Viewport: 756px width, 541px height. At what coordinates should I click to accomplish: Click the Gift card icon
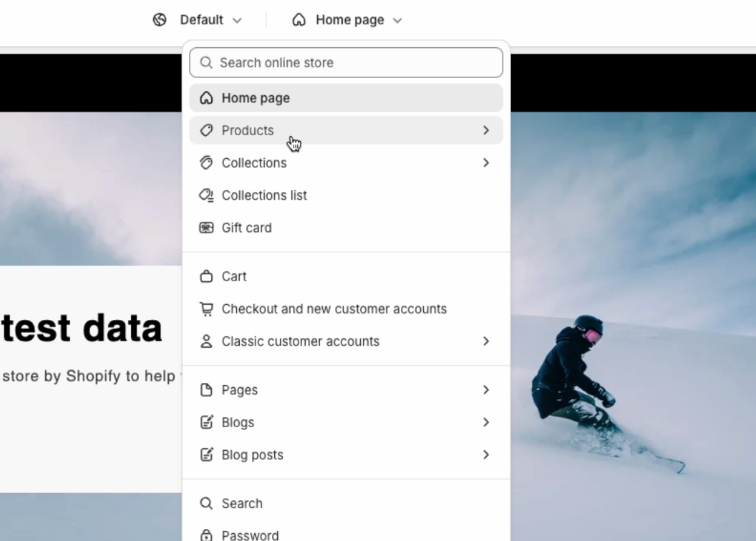(206, 228)
